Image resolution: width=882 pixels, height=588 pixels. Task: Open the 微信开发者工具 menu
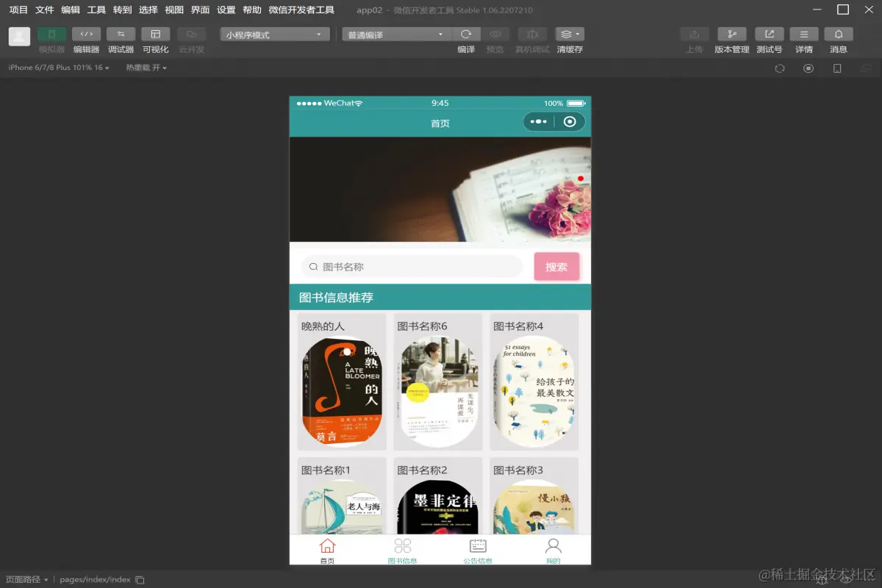pos(301,10)
